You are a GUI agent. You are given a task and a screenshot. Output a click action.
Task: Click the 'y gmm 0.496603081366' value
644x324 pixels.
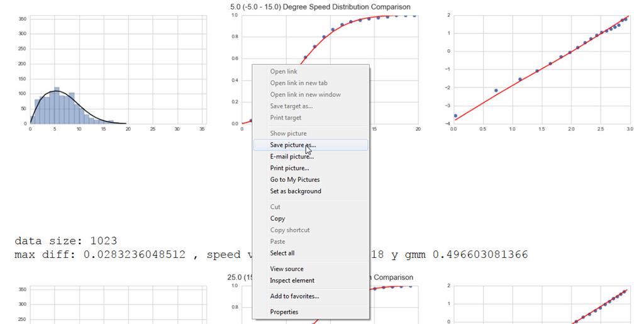[459, 255]
